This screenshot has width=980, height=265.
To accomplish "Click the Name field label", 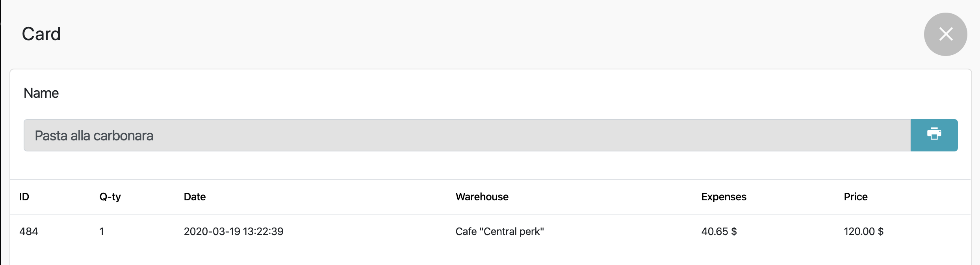I will tap(41, 93).
